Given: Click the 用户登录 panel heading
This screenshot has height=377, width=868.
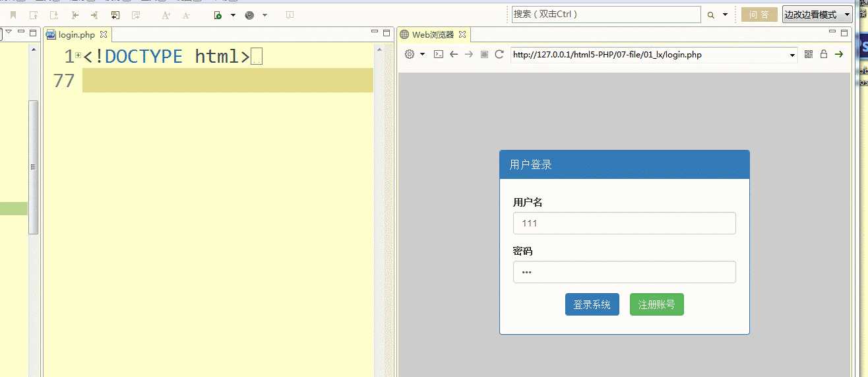Looking at the screenshot, I should [x=624, y=164].
